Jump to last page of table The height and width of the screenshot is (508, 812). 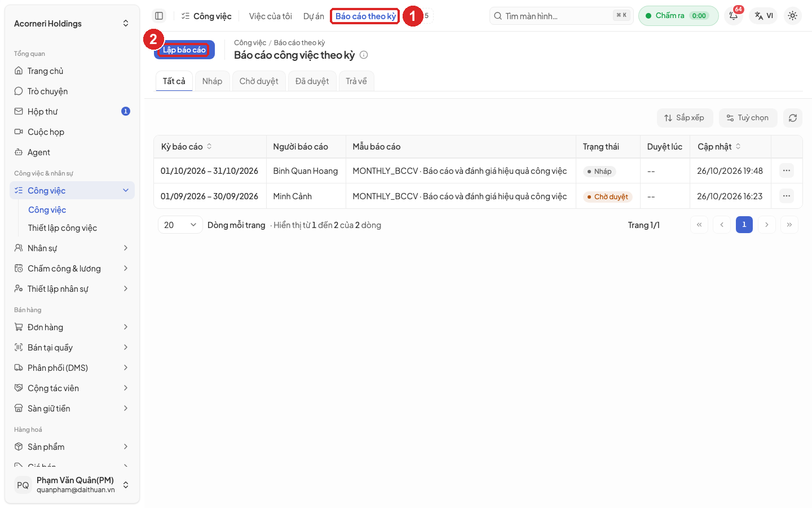pos(789,225)
